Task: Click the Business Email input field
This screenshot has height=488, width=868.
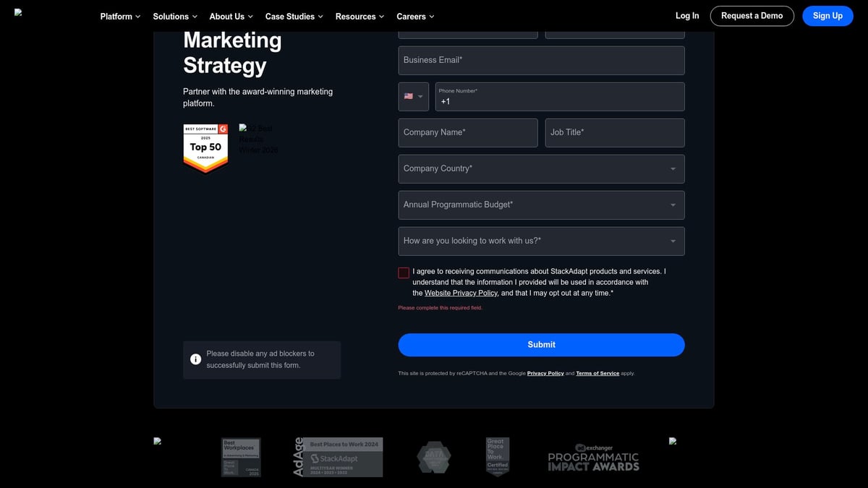Action: pyautogui.click(x=541, y=60)
